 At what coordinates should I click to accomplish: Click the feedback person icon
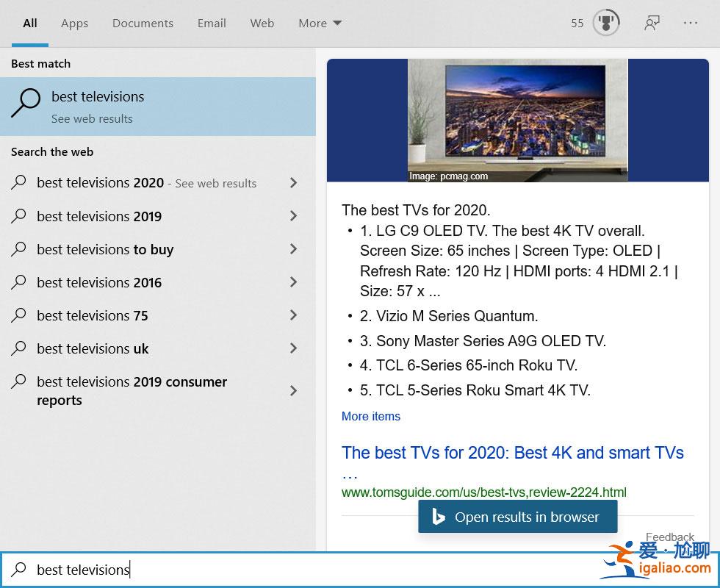click(x=652, y=23)
